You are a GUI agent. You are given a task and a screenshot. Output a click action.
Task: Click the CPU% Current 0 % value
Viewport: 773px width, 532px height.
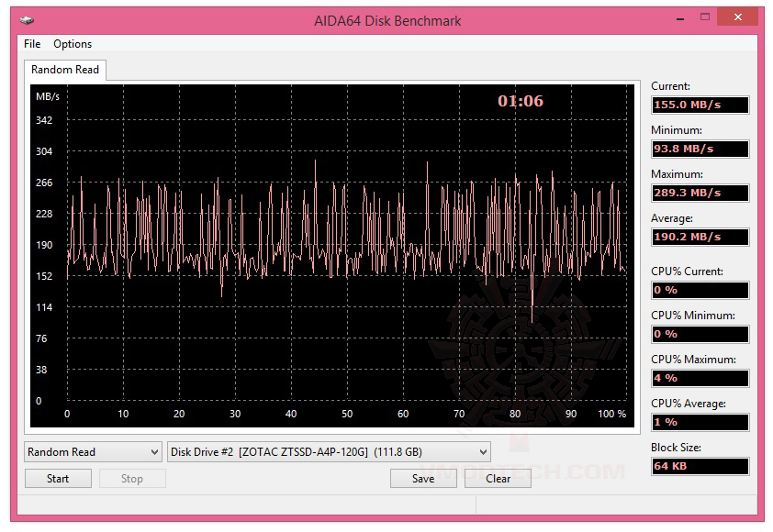[x=700, y=290]
